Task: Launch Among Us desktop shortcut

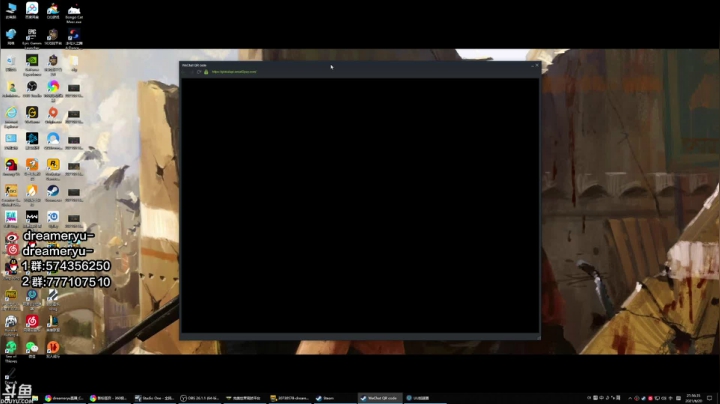Action: 11,167
